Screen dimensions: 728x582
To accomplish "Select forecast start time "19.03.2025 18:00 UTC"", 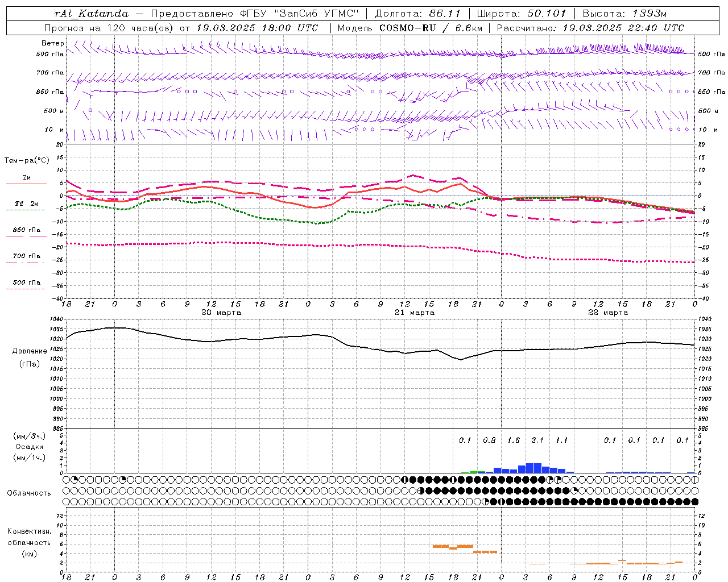I will (257, 28).
